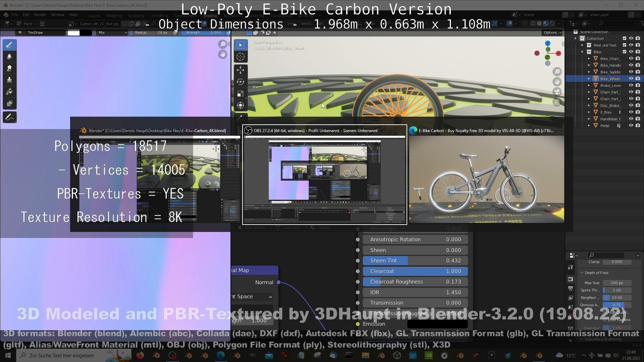Image resolution: width=644 pixels, height=362 pixels.
Task: Activate the Move tool in the 3D viewport
Action: (x=240, y=70)
